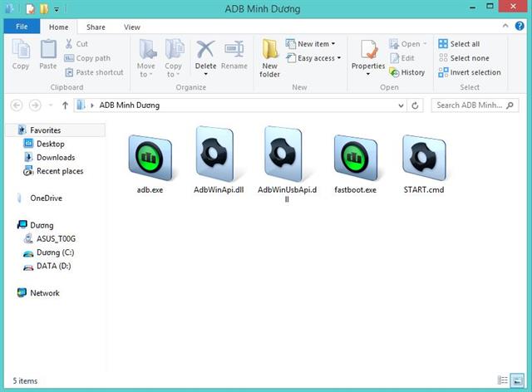
Task: Select the Copy path command
Action: [x=87, y=58]
